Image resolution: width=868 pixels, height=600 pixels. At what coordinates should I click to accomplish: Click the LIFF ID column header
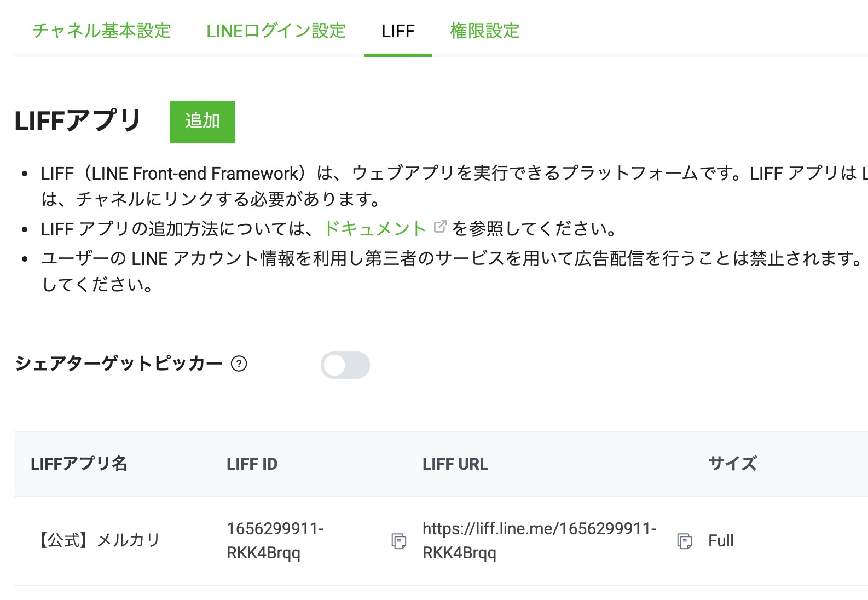click(252, 464)
